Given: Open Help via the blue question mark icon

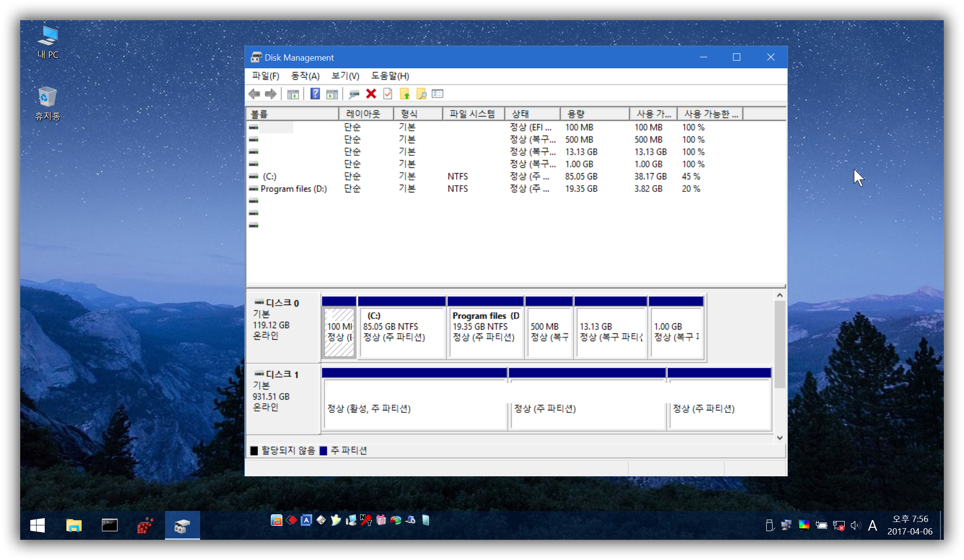Looking at the screenshot, I should click(x=315, y=94).
